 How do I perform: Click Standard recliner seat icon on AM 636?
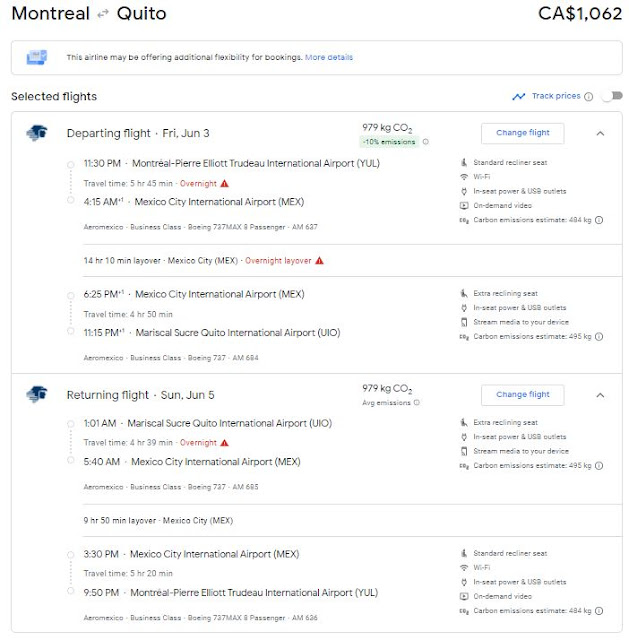click(x=464, y=553)
